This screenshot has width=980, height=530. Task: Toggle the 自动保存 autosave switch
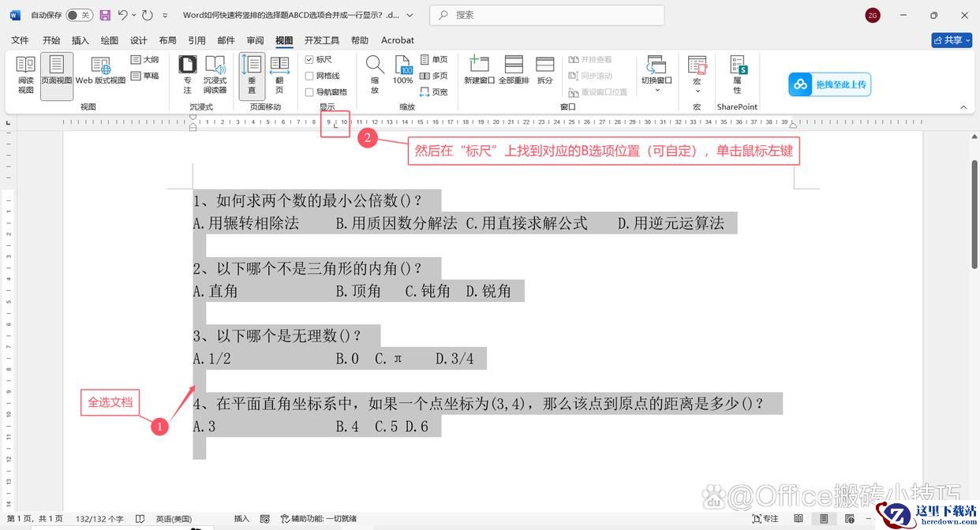[x=78, y=15]
